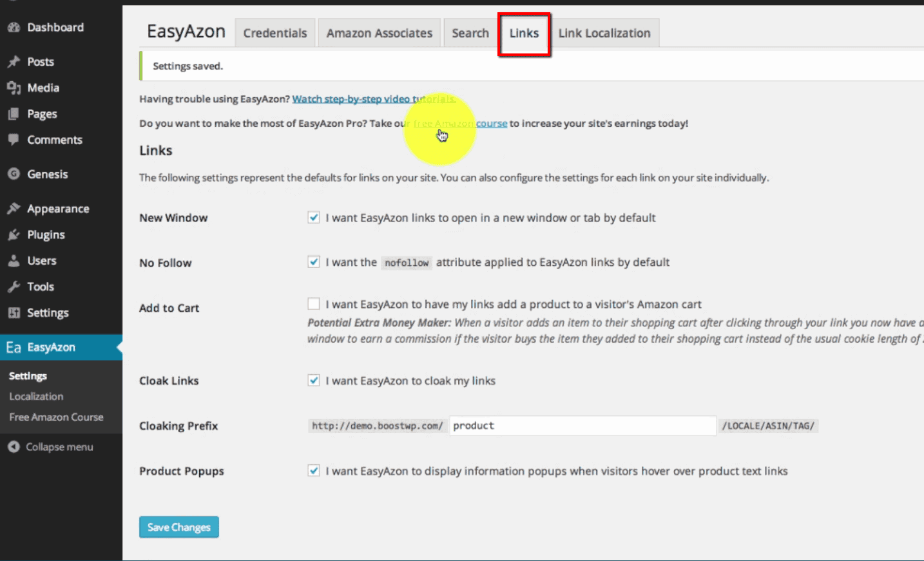Image resolution: width=924 pixels, height=561 pixels.
Task: Click the Settings sliders icon
Action: coord(14,313)
